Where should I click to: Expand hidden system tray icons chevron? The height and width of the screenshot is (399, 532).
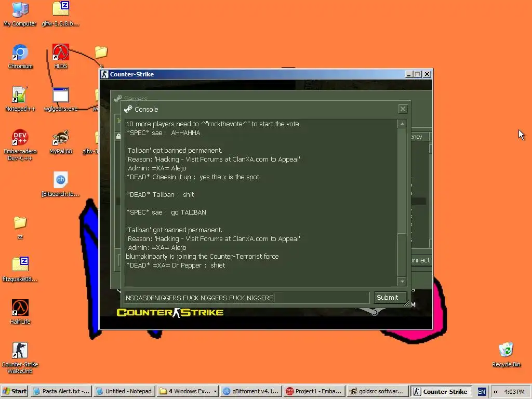tap(496, 392)
